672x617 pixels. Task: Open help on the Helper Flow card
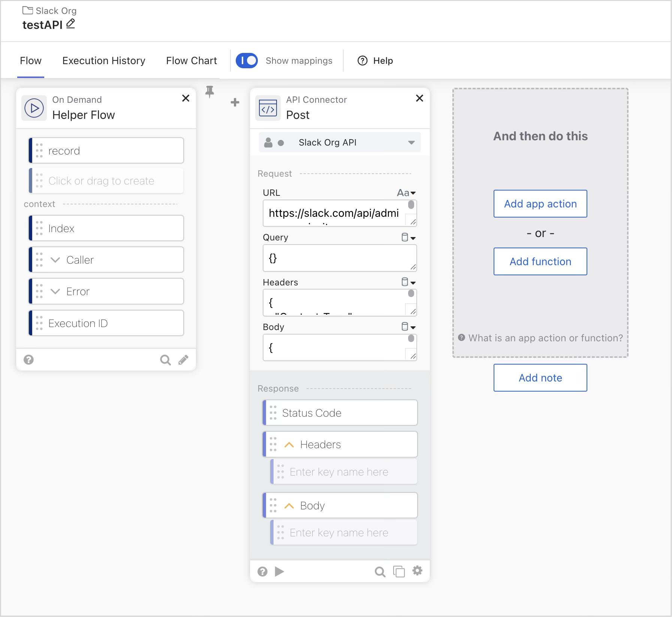point(29,359)
